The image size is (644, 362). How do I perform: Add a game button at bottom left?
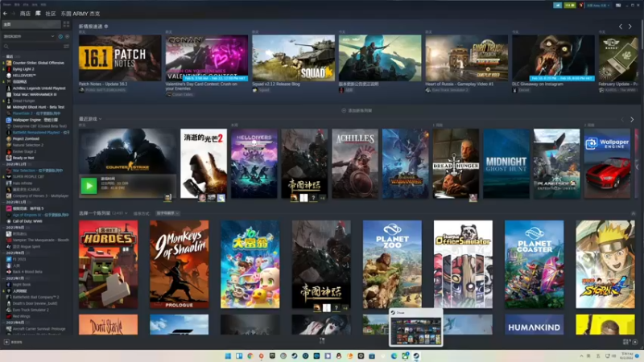pos(13,342)
